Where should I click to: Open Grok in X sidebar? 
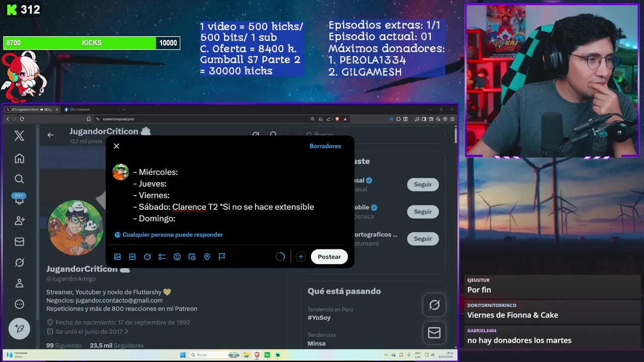(x=19, y=262)
